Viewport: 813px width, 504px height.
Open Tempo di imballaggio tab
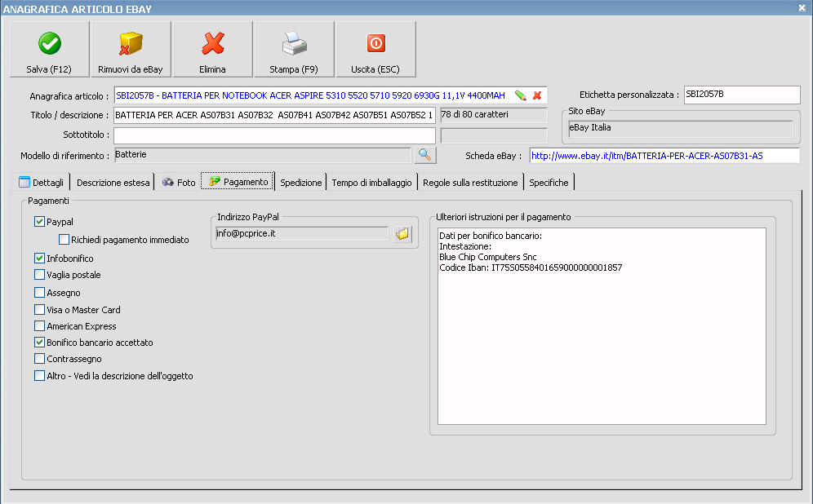(371, 183)
